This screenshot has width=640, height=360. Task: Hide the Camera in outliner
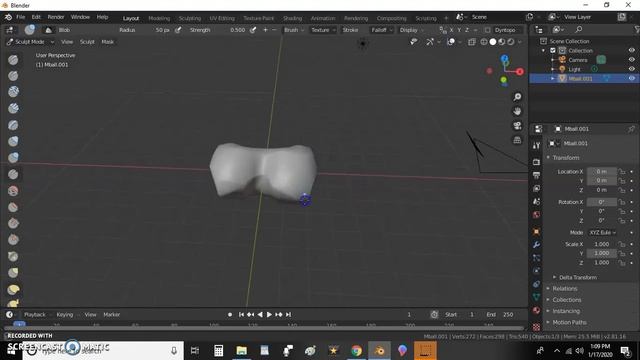tap(631, 60)
